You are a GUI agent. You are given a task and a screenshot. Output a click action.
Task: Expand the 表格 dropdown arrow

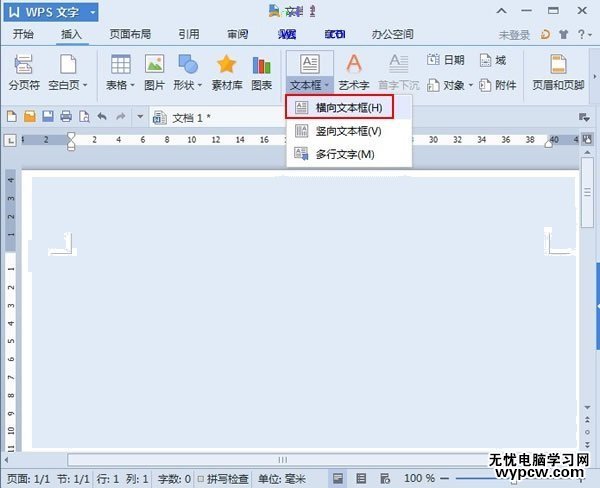point(132,85)
